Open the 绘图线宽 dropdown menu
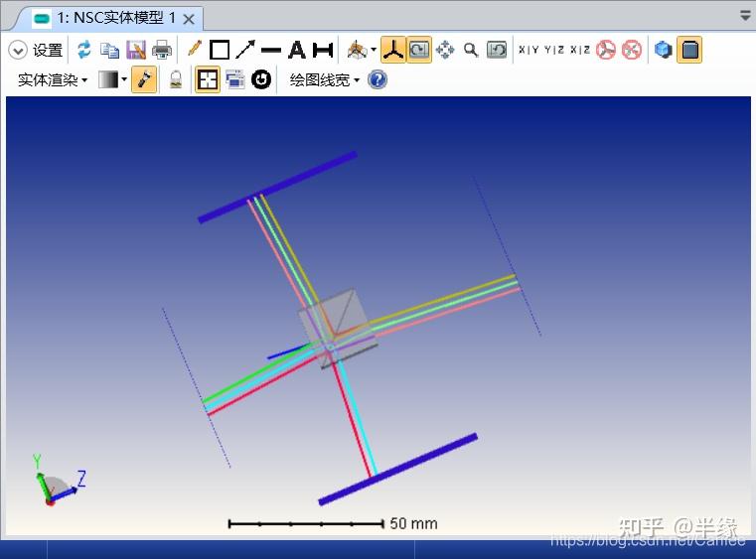This screenshot has width=756, height=559. click(325, 80)
